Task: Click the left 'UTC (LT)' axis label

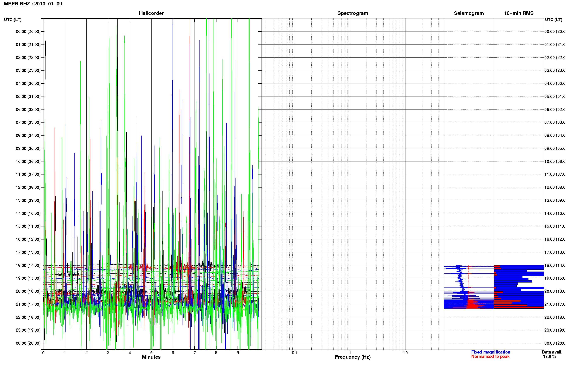Action: [x=13, y=20]
